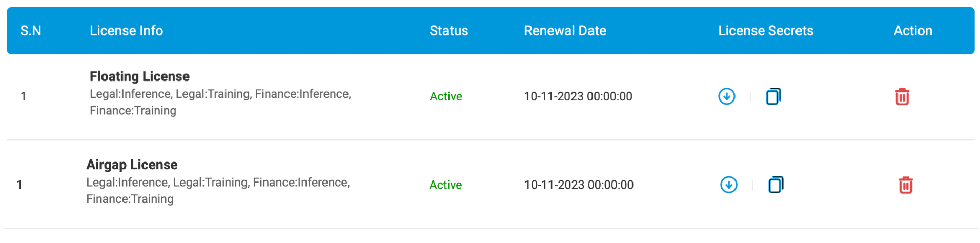Download the Floating License secret file
Viewport: 980px width, 243px height.
tap(726, 96)
